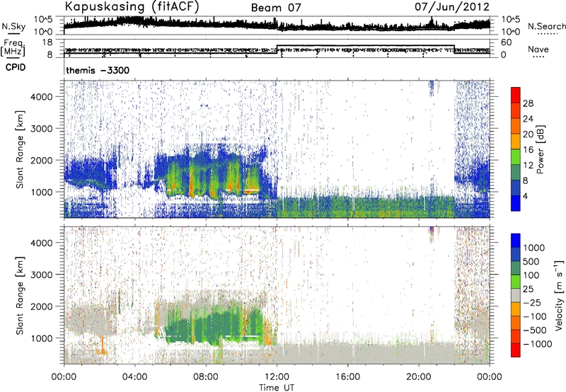This screenshot has height=392, width=566.
Task: Pick the dark green Power segment between 8 and 12
Action: [x=516, y=173]
